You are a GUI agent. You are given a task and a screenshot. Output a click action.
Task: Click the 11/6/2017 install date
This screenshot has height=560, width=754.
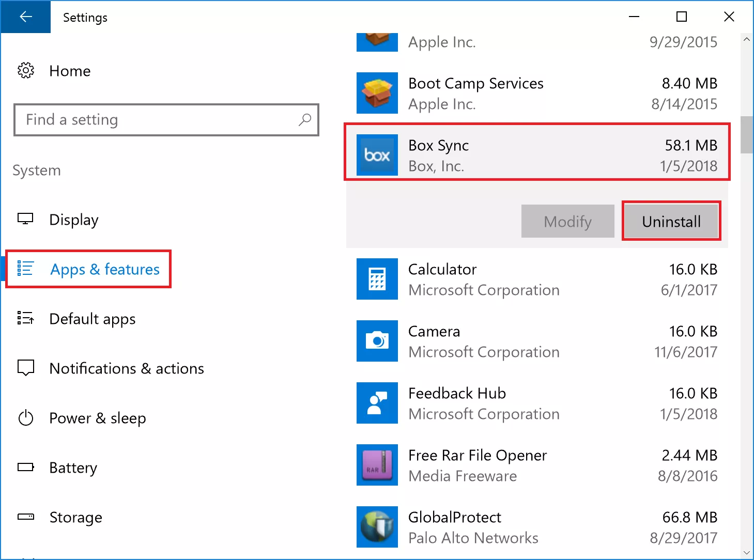pyautogui.click(x=686, y=352)
